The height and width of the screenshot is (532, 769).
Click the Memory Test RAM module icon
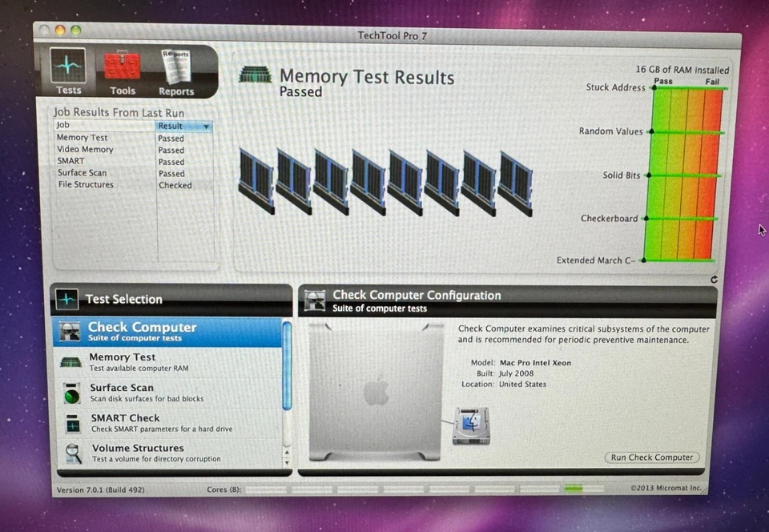click(72, 361)
